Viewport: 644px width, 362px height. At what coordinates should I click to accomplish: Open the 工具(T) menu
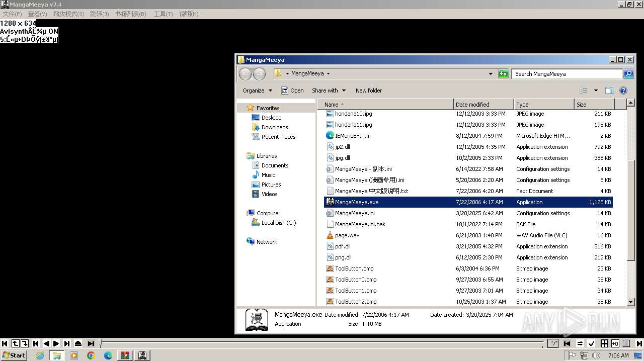tap(163, 14)
